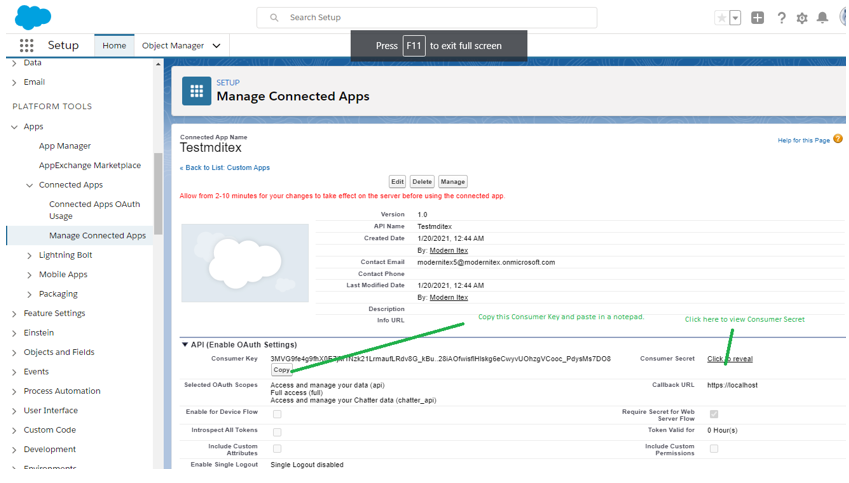Click the orange help icon near Help for this Page
Screen dimensions: 849x483
[838, 139]
